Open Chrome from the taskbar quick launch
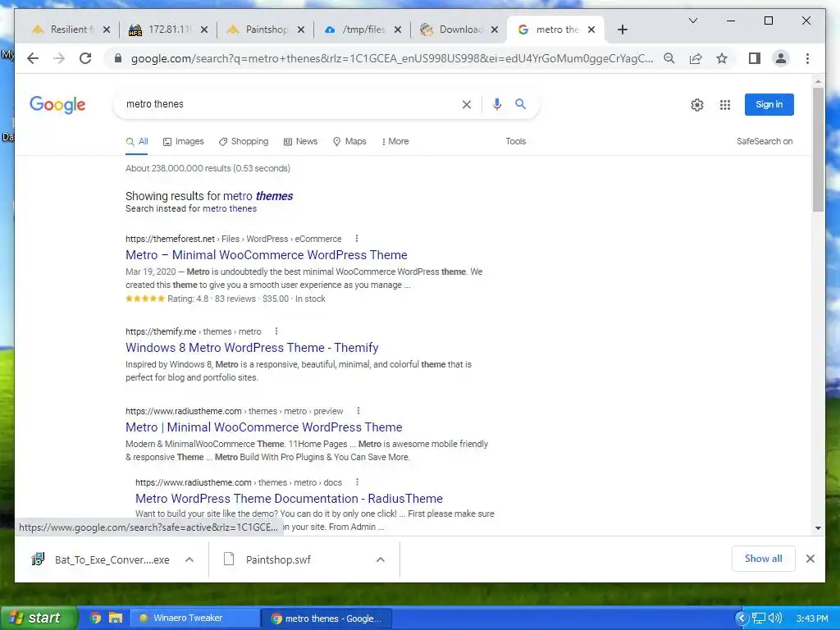The image size is (840, 630). pyautogui.click(x=95, y=618)
